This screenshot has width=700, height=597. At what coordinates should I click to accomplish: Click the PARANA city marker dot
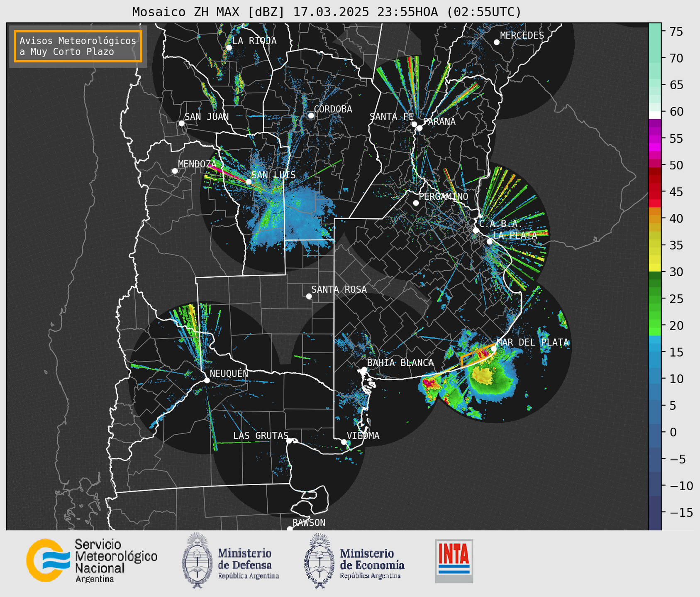tap(420, 128)
